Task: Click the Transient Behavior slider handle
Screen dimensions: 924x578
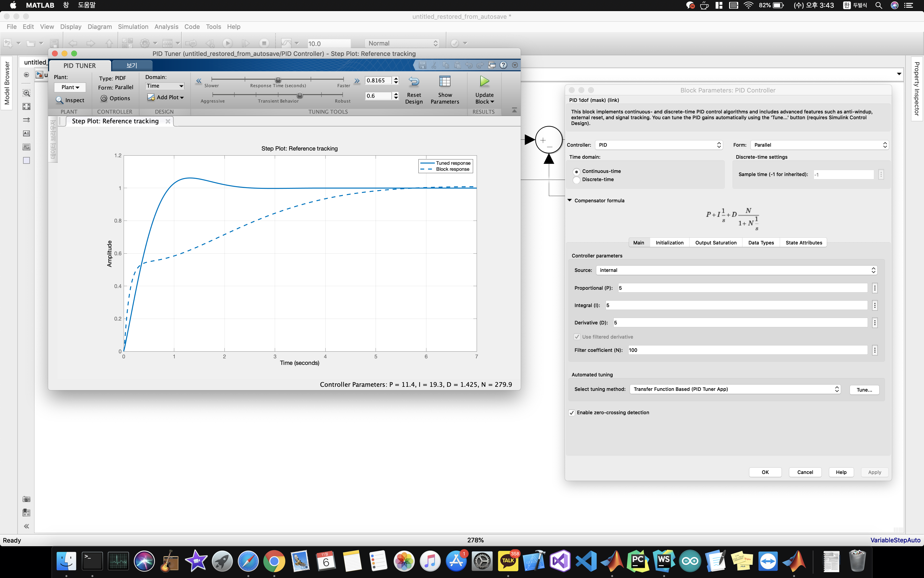Action: (300, 95)
